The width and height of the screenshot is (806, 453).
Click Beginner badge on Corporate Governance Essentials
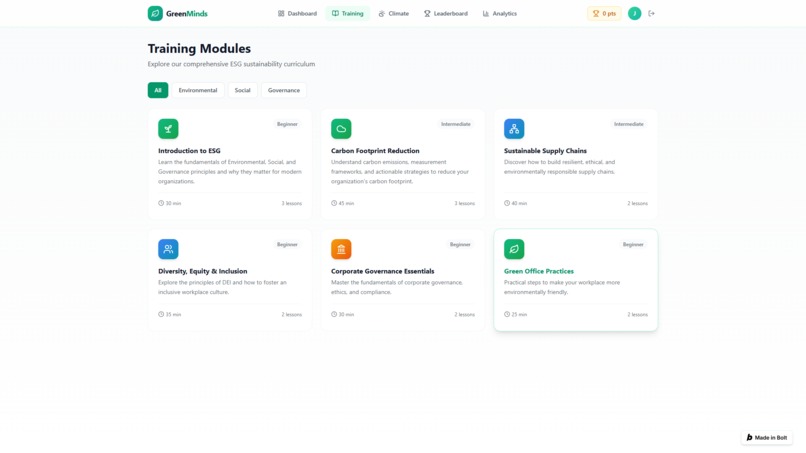pyautogui.click(x=460, y=244)
